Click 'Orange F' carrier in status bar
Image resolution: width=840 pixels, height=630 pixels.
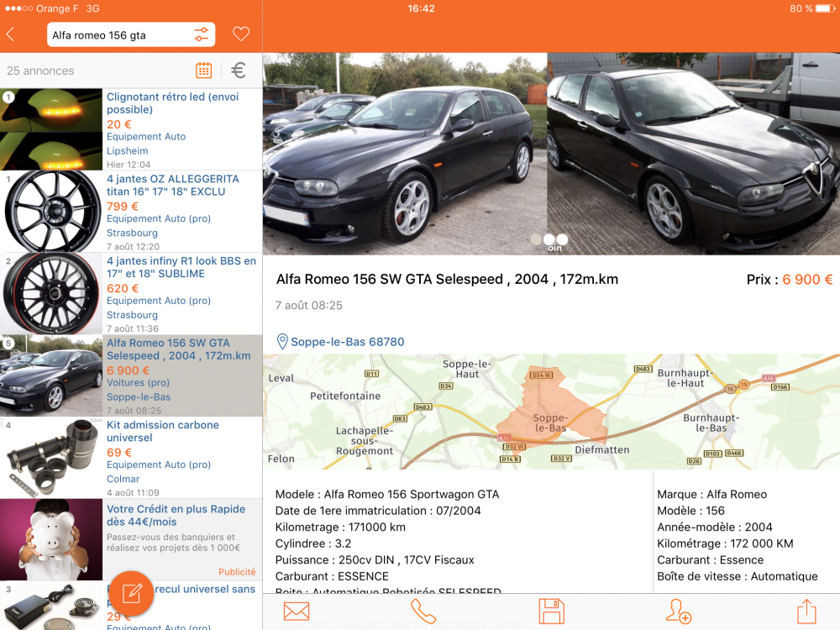57,8
